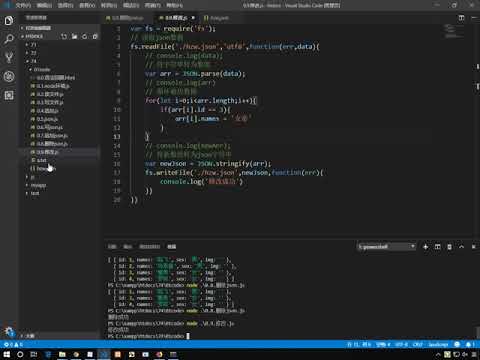This screenshot has width=480, height=360.
Task: Expand the test folder in explorer
Action: point(35,193)
